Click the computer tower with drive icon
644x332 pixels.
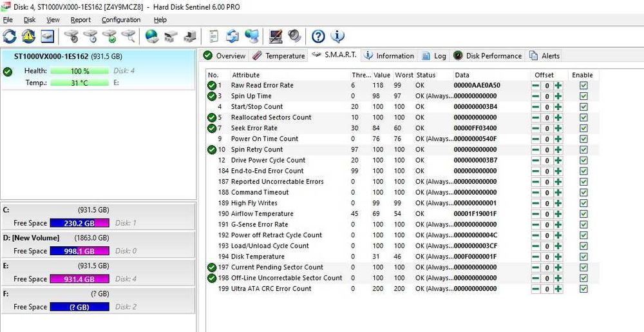point(189,36)
